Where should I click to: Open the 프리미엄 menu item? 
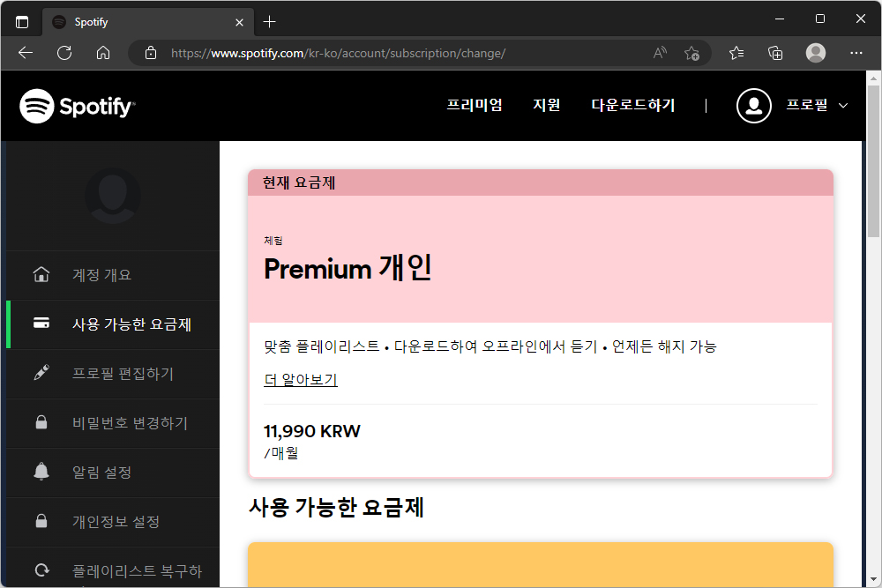point(475,105)
